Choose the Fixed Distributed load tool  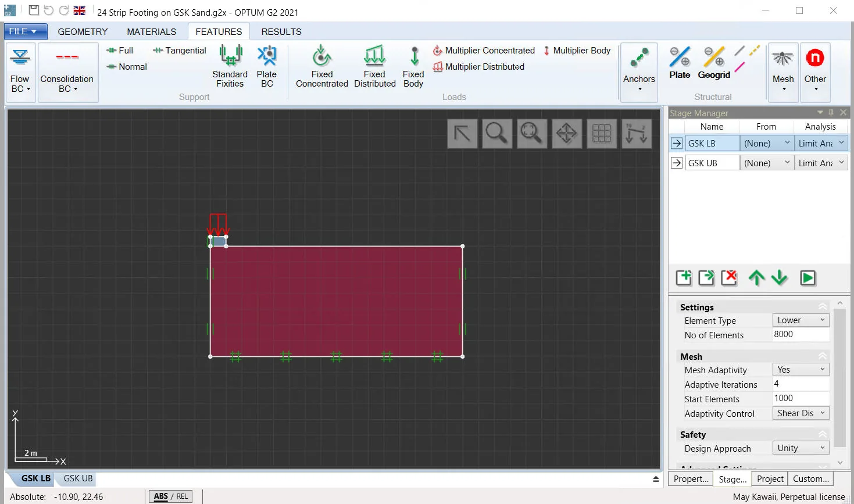(374, 66)
